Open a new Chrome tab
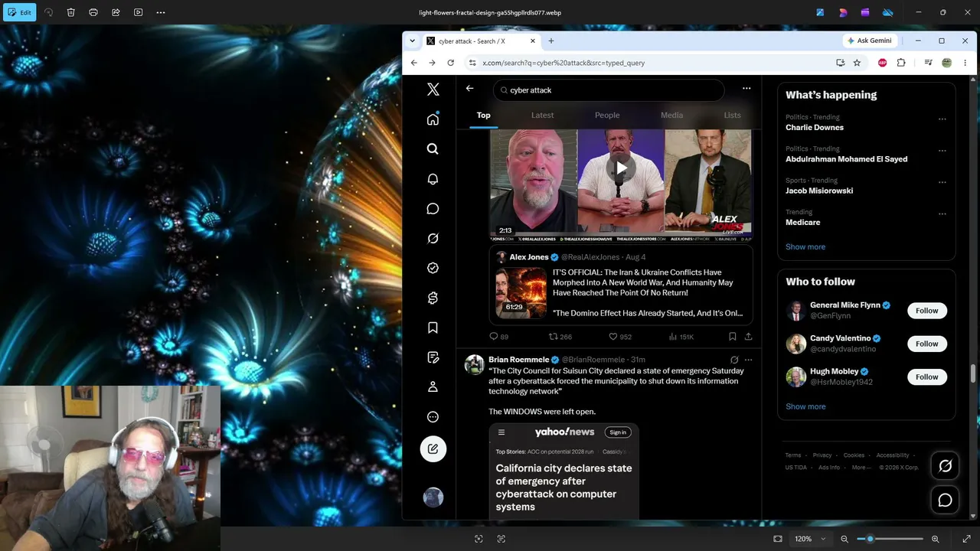Screen dimensions: 980x551 [x=551, y=41]
